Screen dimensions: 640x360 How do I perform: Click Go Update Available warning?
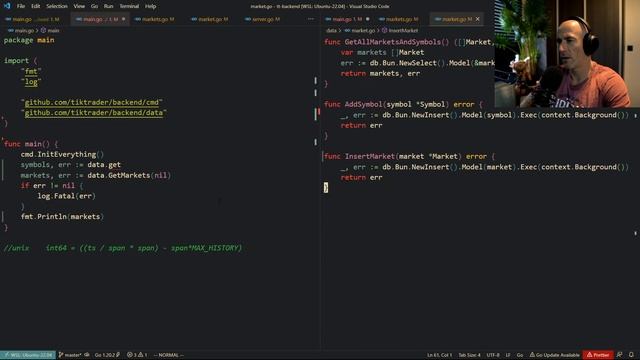point(554,355)
